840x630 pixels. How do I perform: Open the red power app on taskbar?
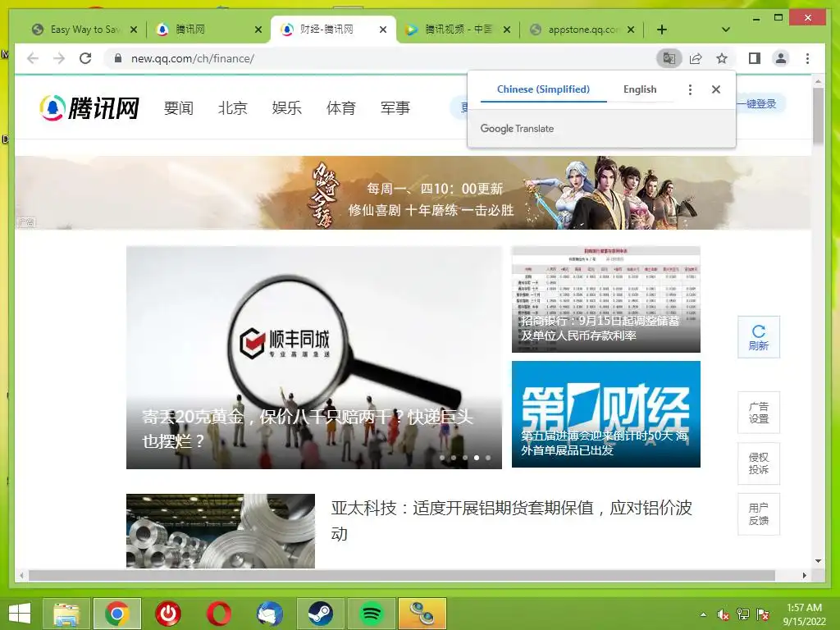(x=168, y=614)
